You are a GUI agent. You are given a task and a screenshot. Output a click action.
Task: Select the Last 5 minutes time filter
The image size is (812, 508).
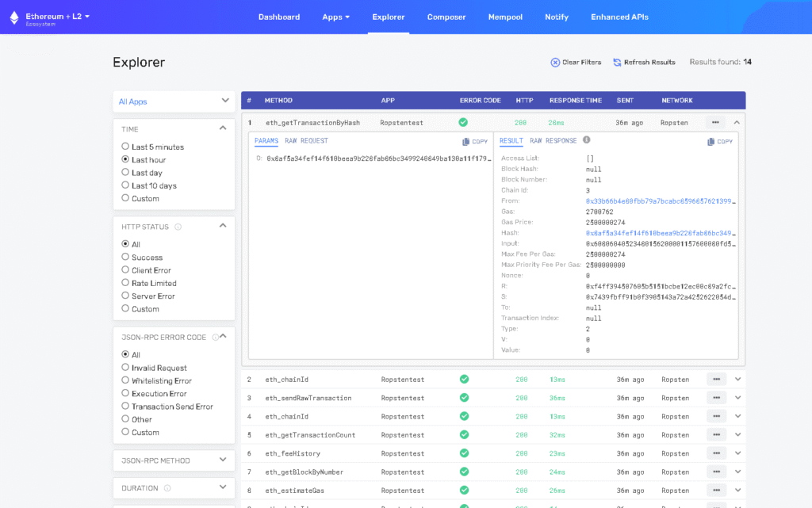[125, 147]
